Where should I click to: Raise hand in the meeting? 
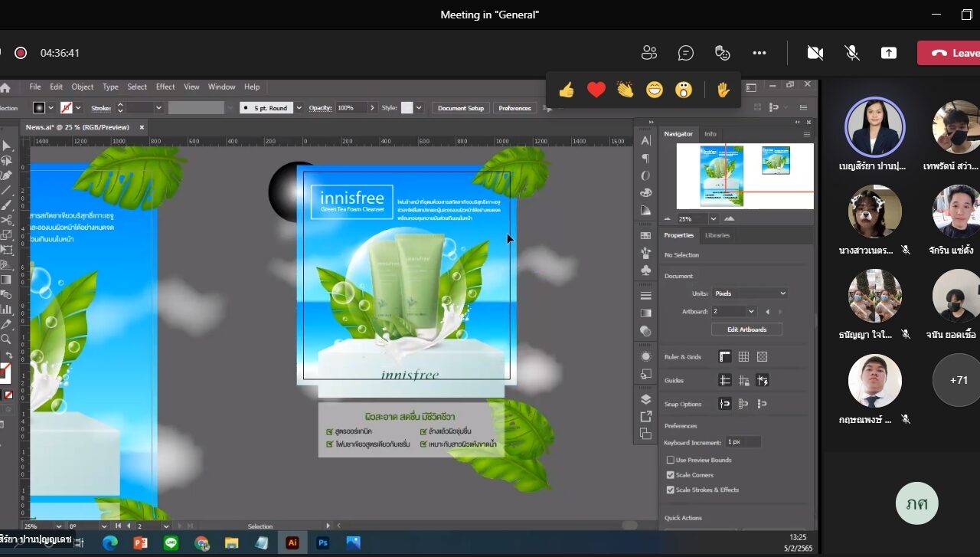(724, 90)
